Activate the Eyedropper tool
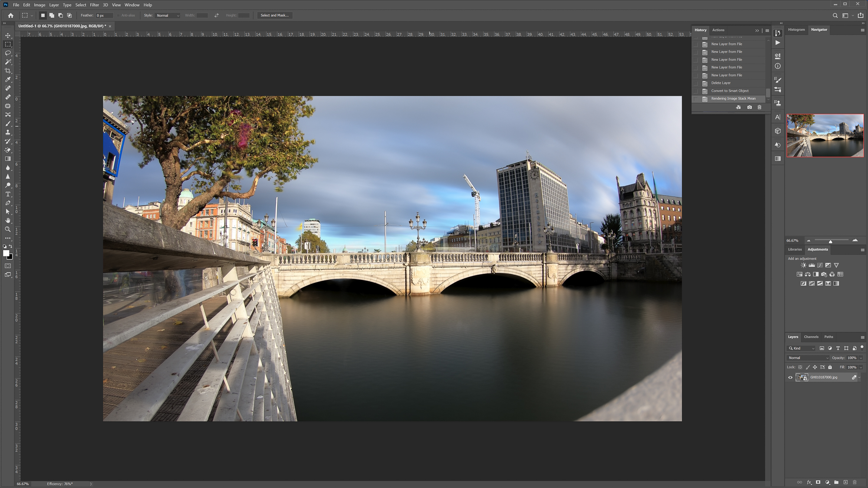The width and height of the screenshot is (868, 488). coord(8,79)
